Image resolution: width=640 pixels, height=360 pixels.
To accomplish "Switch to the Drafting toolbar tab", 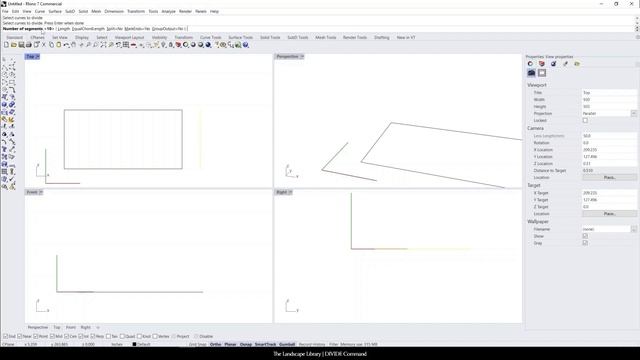I will 382,38.
